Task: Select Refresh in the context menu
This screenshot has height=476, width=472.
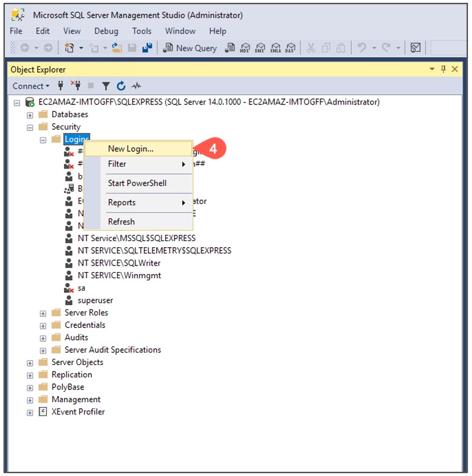Action: pyautogui.click(x=121, y=222)
